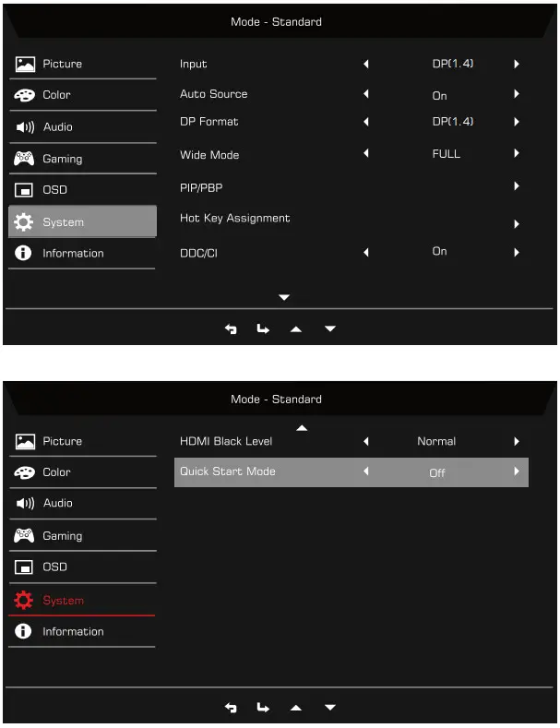The width and height of the screenshot is (560, 728).
Task: Click the Quick Start Mode Off value
Action: coord(437,473)
